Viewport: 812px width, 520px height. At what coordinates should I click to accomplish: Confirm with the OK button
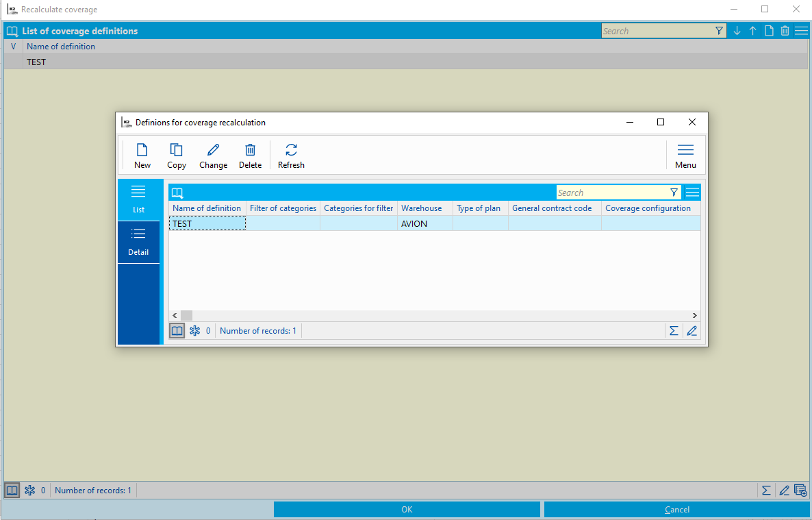(407, 510)
